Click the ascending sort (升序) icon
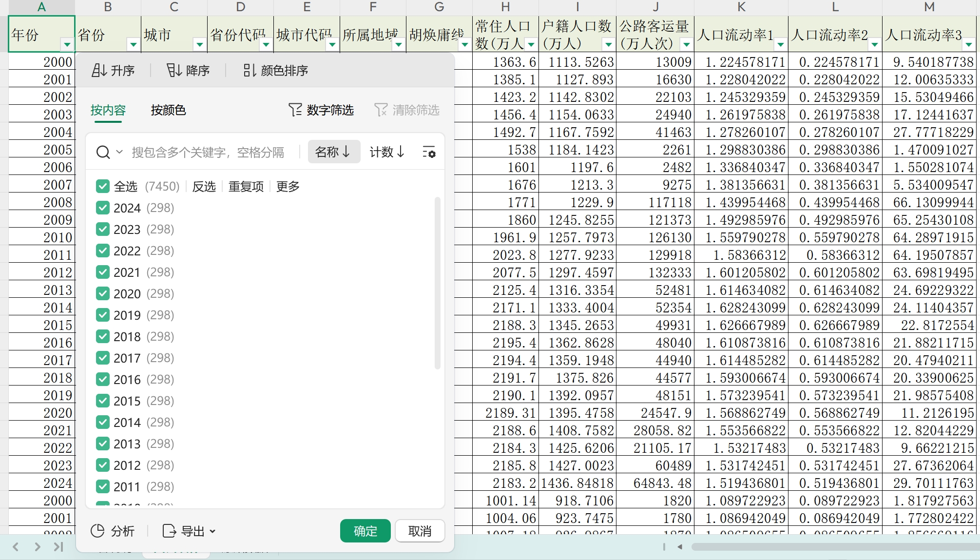This screenshot has width=980, height=560. pyautogui.click(x=99, y=71)
